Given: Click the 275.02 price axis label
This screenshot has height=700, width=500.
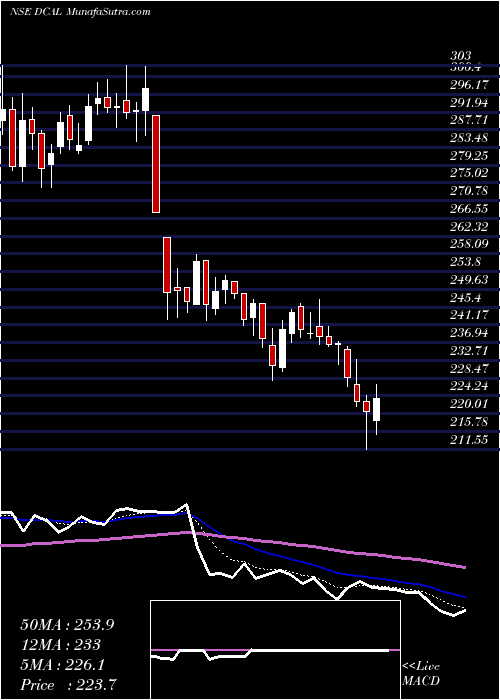Looking at the screenshot, I should [469, 173].
